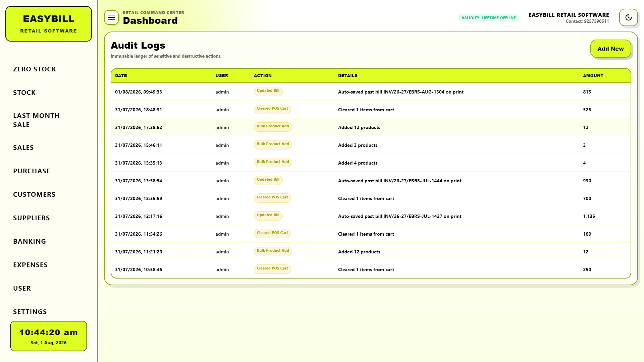
Task: Click Cleared POS Cart badge at 12:35:59
Action: coord(272,198)
